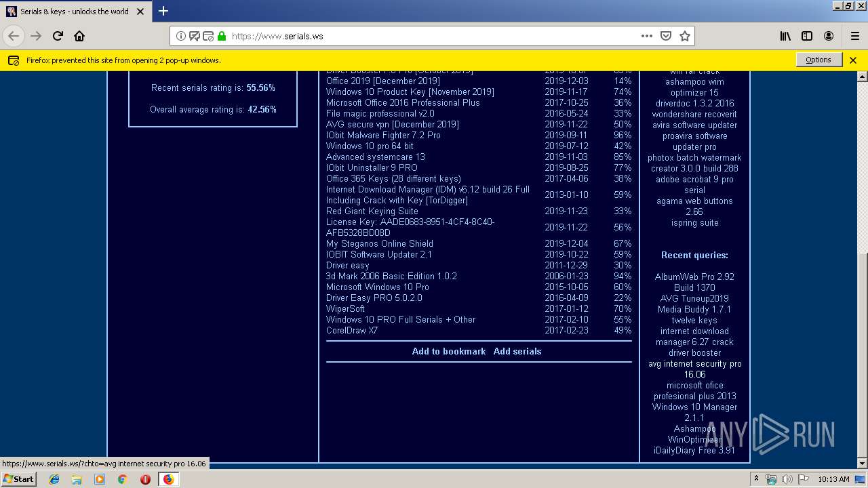Open Advanced systemcare 13 link

click(376, 157)
